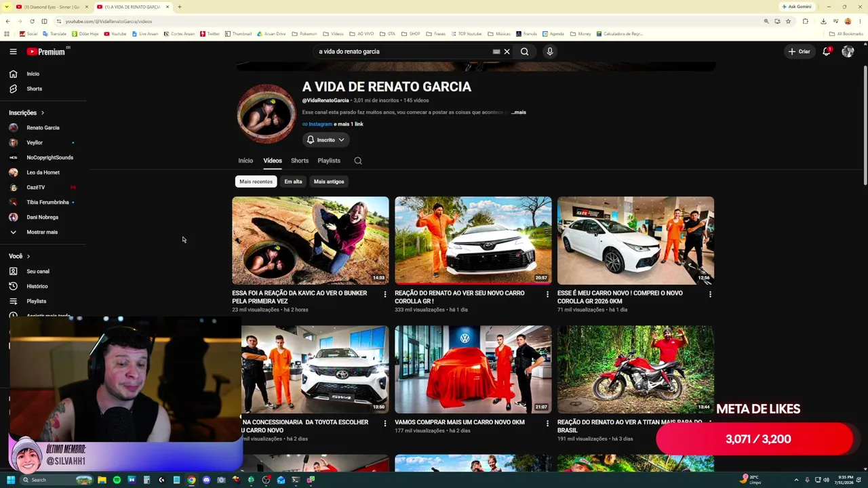
Task: Open the Chrome extensions puzzle icon
Action: pos(806,21)
